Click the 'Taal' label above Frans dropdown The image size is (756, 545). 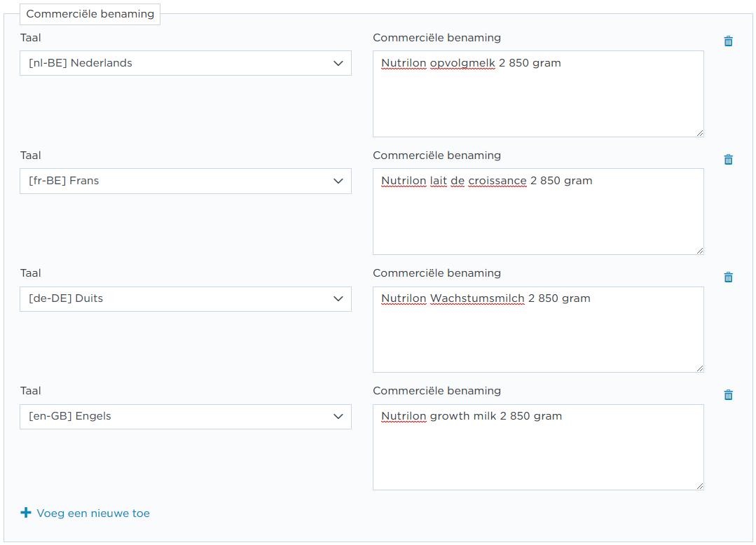[x=30, y=155]
